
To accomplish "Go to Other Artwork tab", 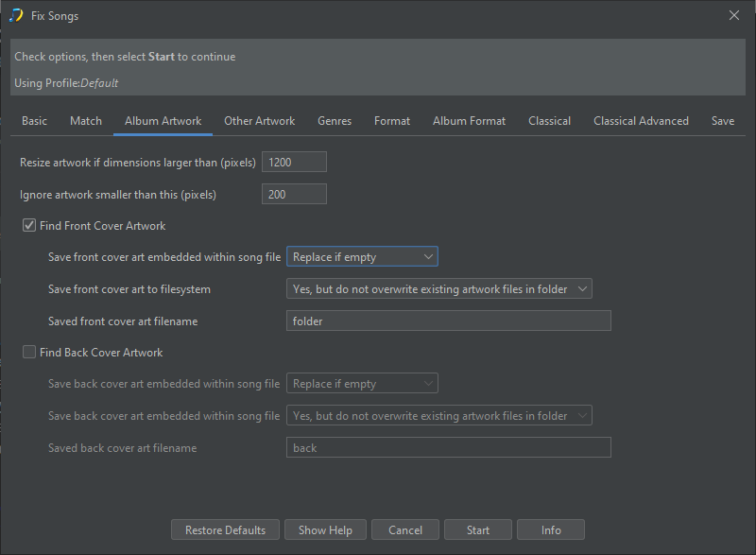I will [x=259, y=121].
